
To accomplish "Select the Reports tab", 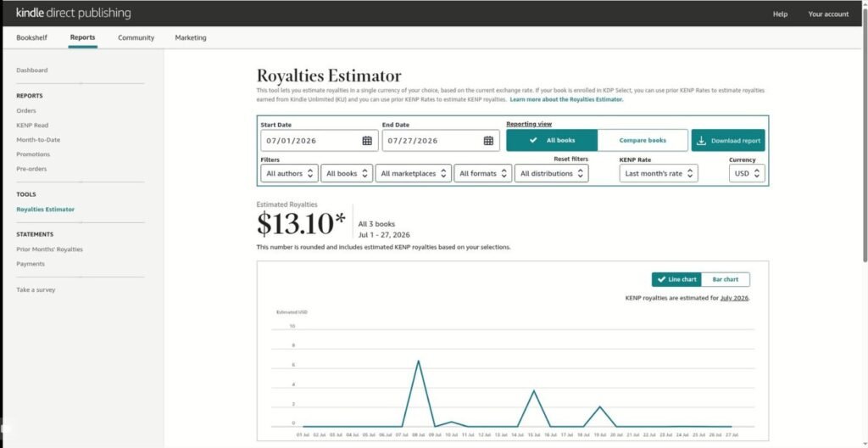I will click(82, 37).
